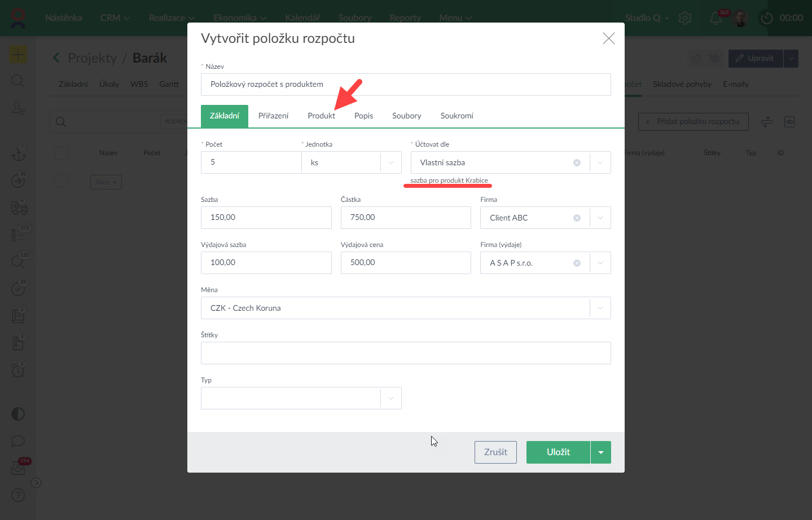812x520 pixels.
Task: Open the Typ dropdown
Action: [x=391, y=398]
